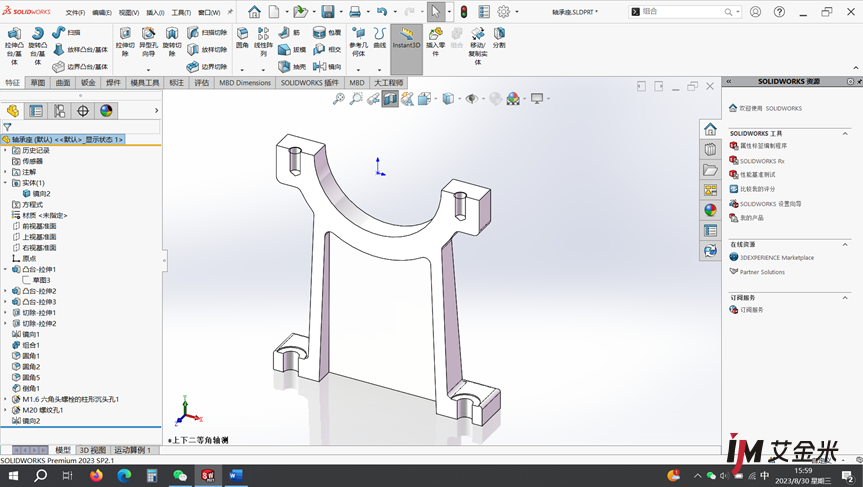This screenshot has width=863, height=487.
Task: Open the DisplayManager tab
Action: tap(106, 111)
